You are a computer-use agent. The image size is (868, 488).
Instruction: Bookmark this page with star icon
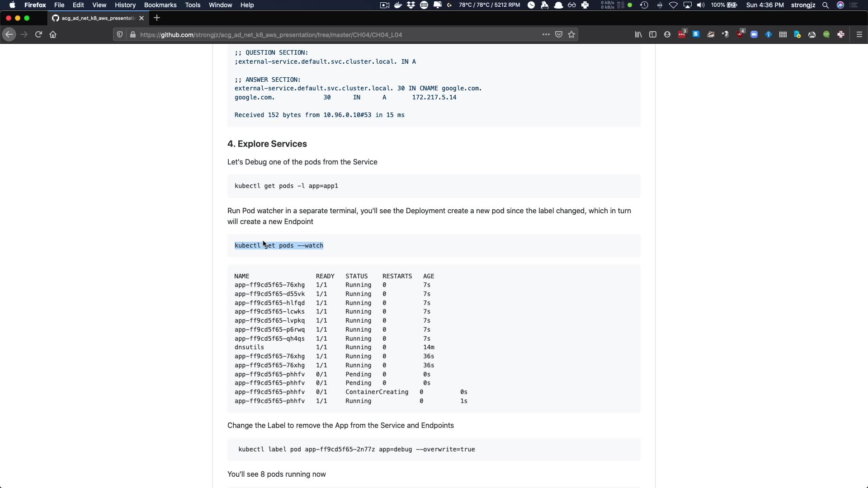(571, 34)
